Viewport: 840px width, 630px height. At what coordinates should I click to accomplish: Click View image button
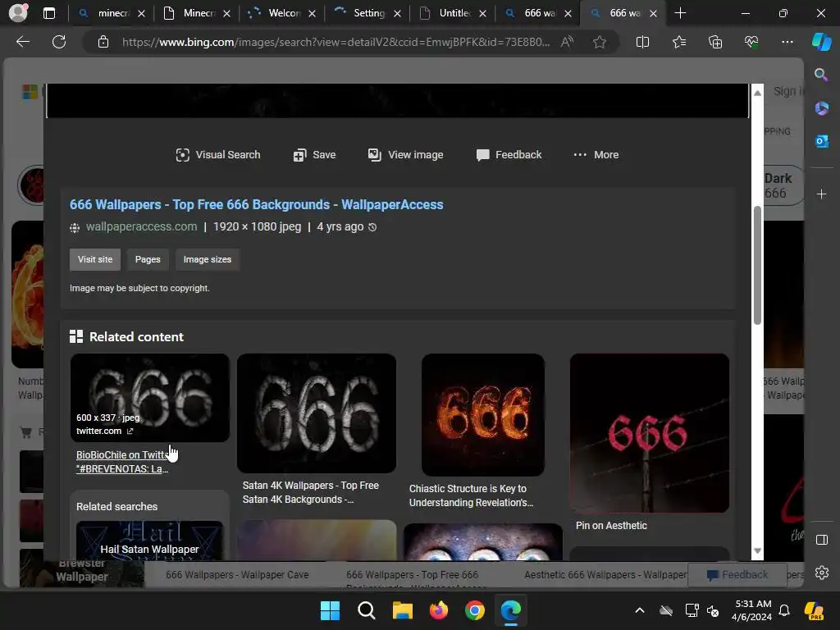[x=405, y=155]
